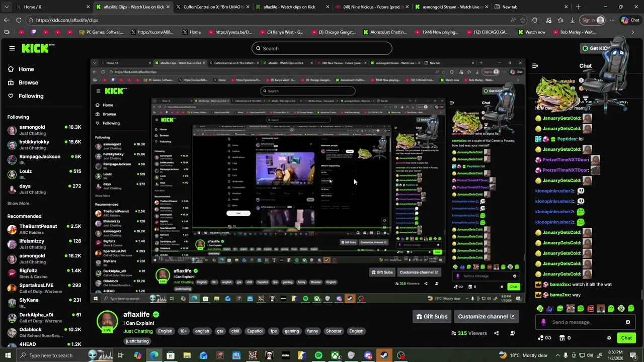The width and height of the screenshot is (644, 362).
Task: Open the chat emoji picker smiley
Action: [628, 322]
